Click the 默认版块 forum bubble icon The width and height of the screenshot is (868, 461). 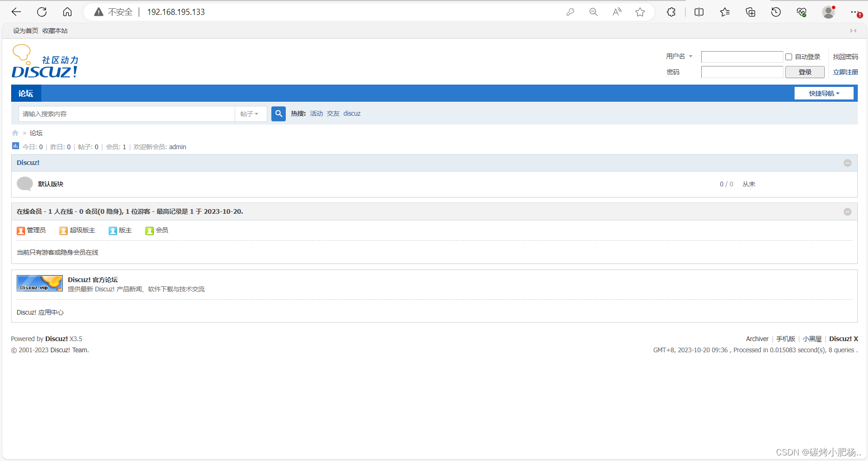[25, 184]
